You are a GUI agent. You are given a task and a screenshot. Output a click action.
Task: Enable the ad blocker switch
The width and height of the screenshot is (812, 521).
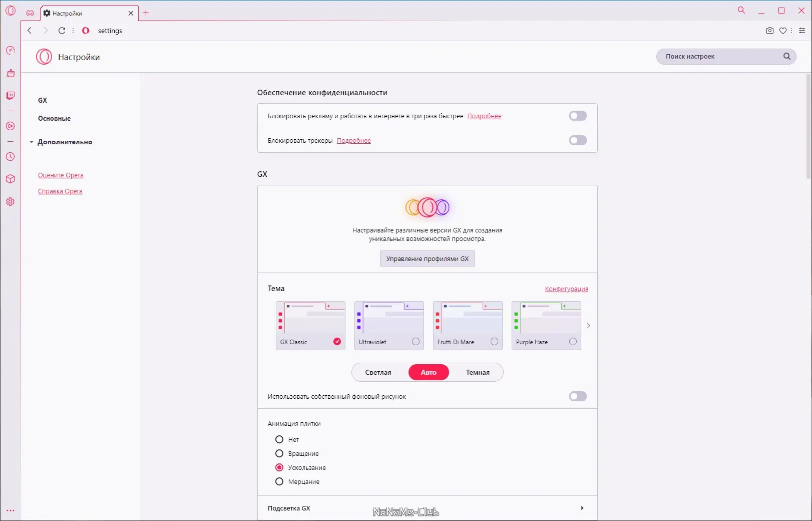tap(577, 116)
